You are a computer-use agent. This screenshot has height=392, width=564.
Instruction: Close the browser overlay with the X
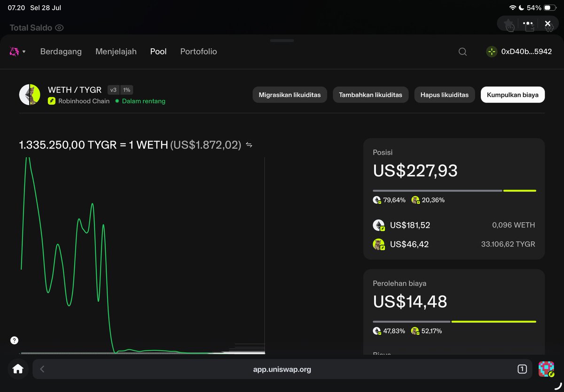coord(548,23)
